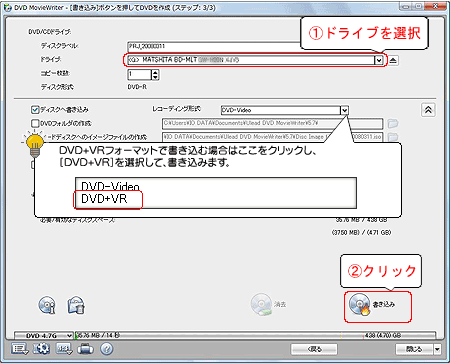Enable the DVDフォルダの作成 checkbox
This screenshot has width=450, height=363.
point(35,123)
